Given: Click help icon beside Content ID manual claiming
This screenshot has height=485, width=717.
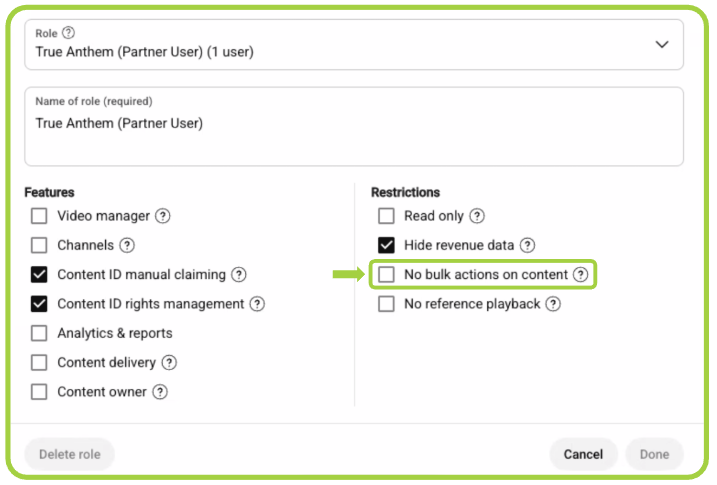Looking at the screenshot, I should 239,274.
